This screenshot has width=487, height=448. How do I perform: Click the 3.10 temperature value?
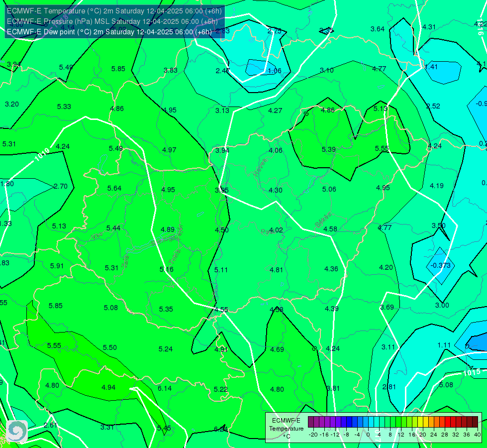[327, 70]
